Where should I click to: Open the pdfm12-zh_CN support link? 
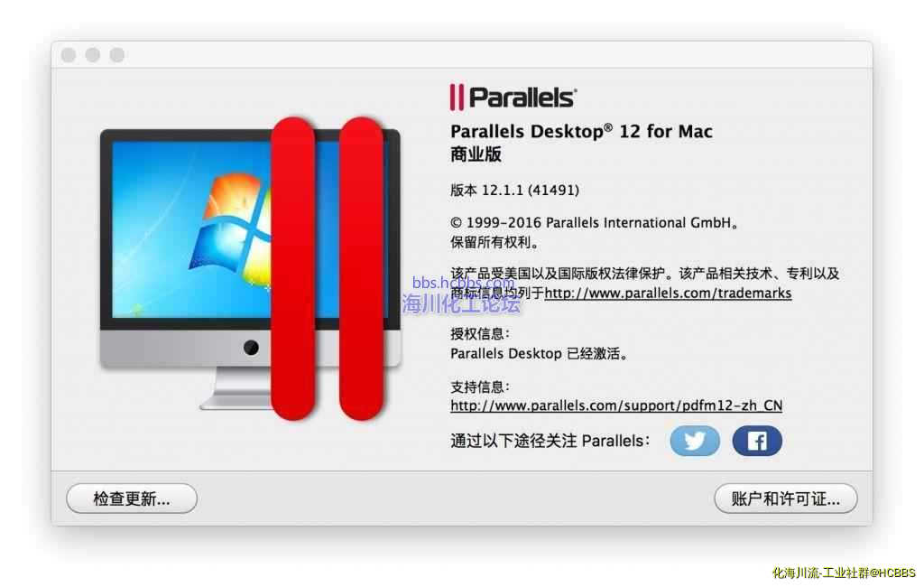616,405
